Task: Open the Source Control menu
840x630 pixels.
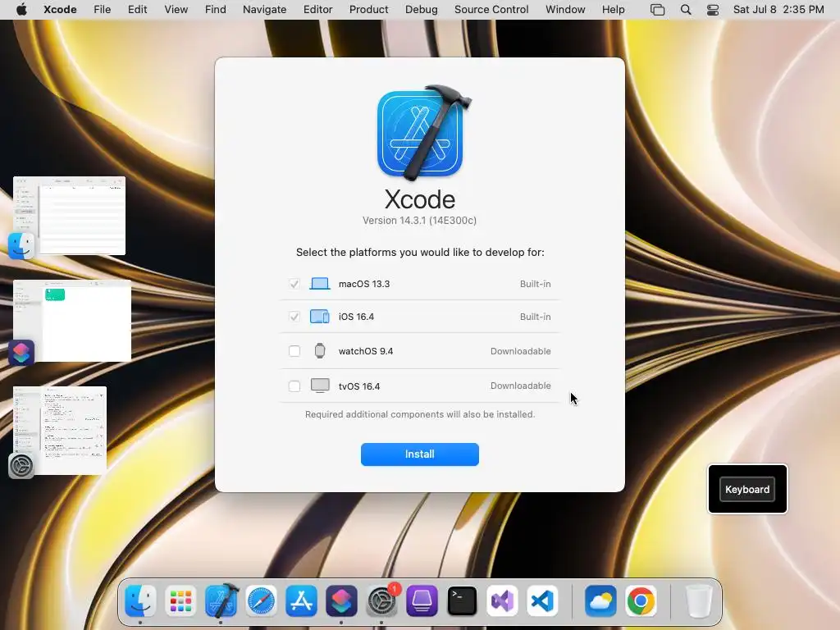Action: pos(491,9)
